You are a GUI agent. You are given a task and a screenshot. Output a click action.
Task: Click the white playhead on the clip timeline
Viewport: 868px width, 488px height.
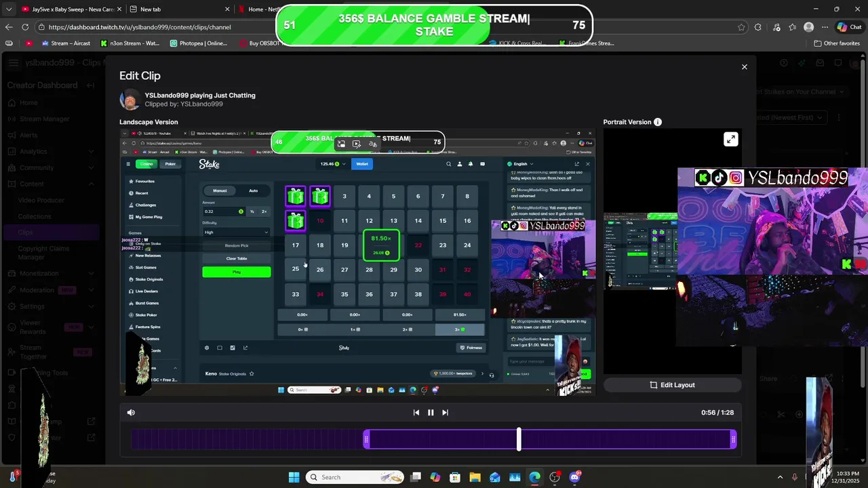pyautogui.click(x=519, y=439)
